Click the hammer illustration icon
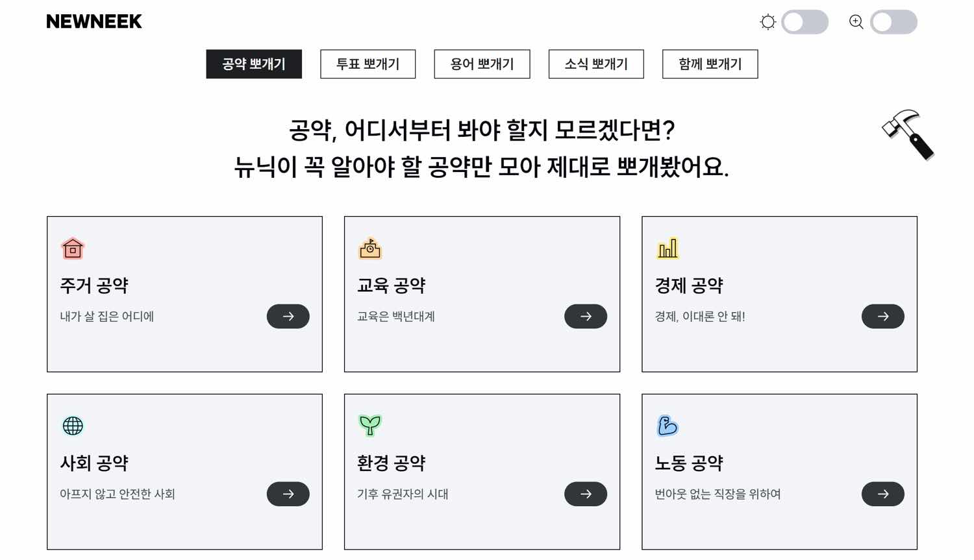The image size is (974, 560). tap(908, 134)
